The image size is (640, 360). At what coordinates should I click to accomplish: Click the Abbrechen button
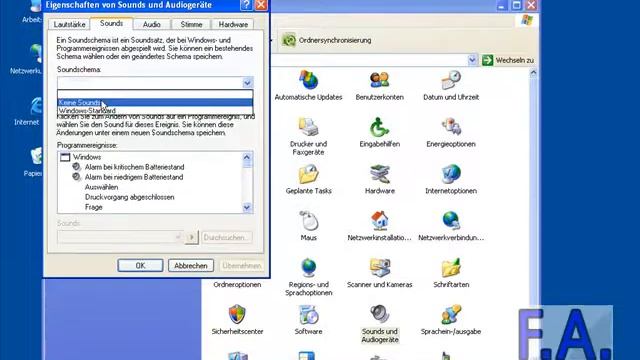[191, 265]
